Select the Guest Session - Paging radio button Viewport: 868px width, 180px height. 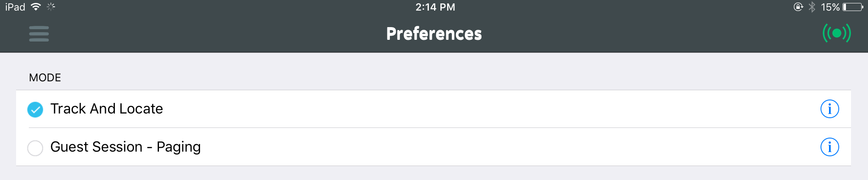click(x=35, y=148)
